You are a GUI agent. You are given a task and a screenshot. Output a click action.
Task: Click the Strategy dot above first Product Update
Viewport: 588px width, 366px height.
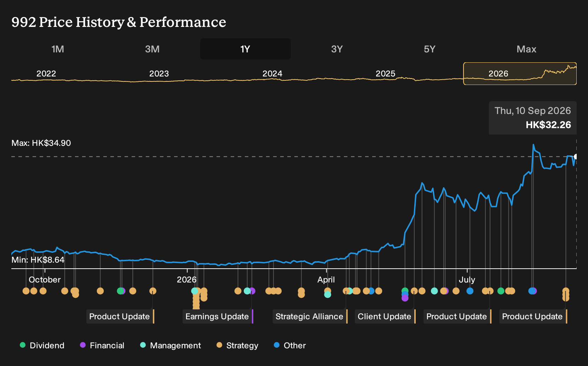[153, 291]
